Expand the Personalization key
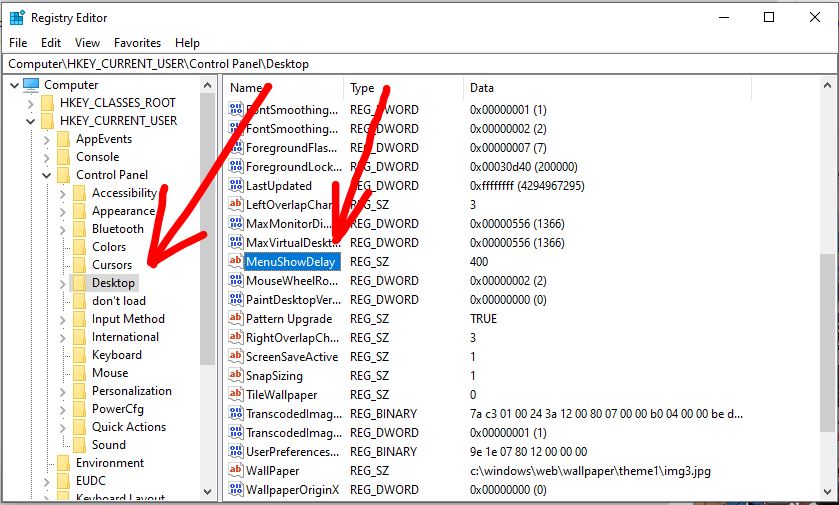 click(63, 392)
